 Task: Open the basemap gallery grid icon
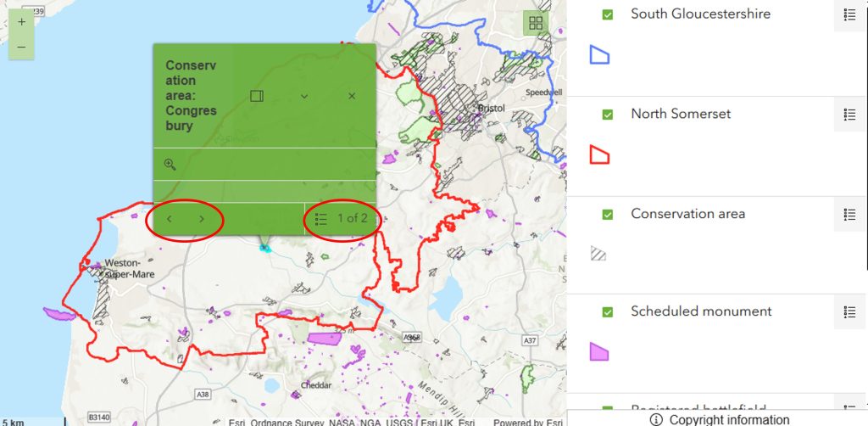535,23
